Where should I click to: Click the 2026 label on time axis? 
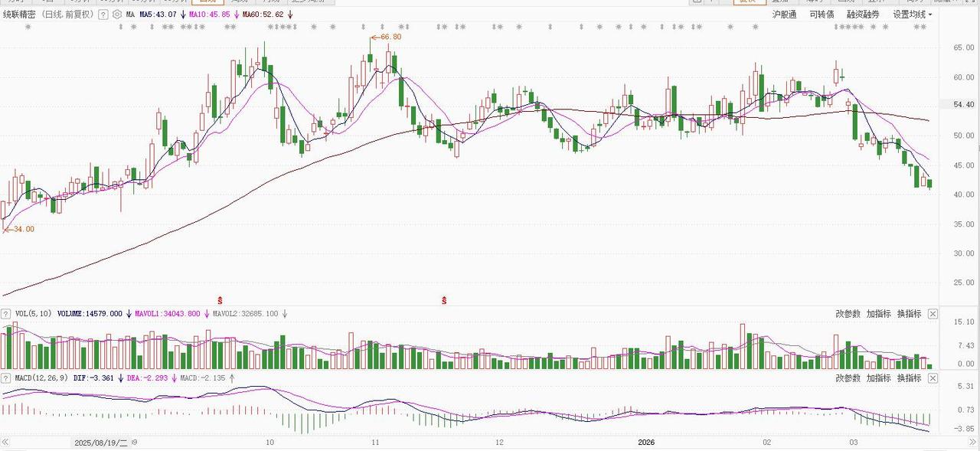coord(647,443)
